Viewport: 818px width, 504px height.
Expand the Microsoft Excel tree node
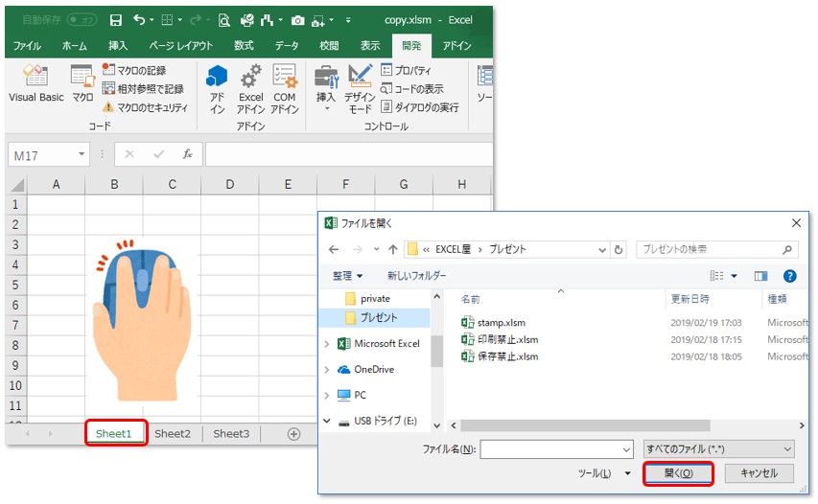[327, 344]
